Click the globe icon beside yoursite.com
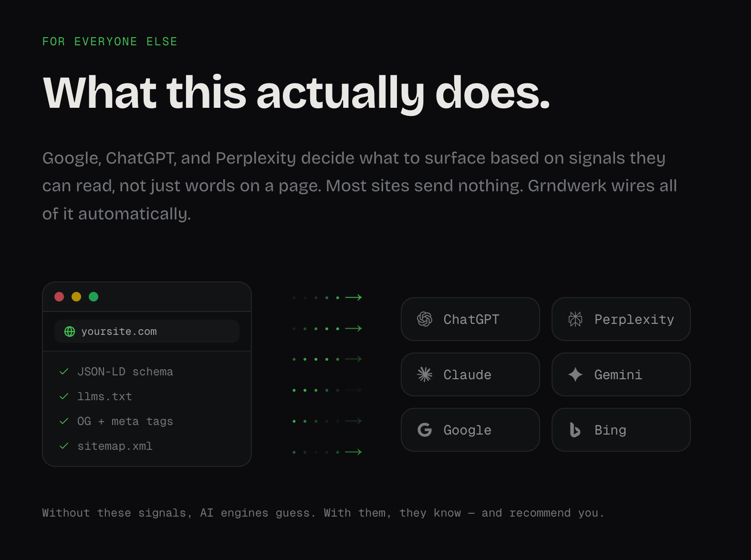751x560 pixels. click(x=70, y=332)
